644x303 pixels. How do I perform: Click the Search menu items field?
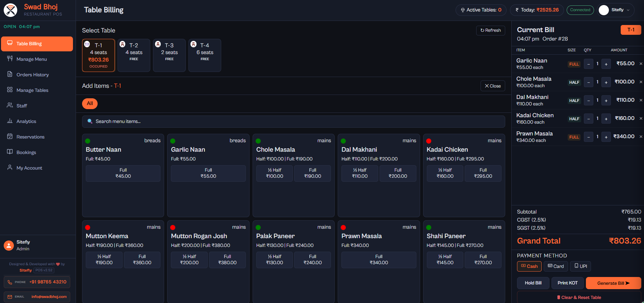293,122
